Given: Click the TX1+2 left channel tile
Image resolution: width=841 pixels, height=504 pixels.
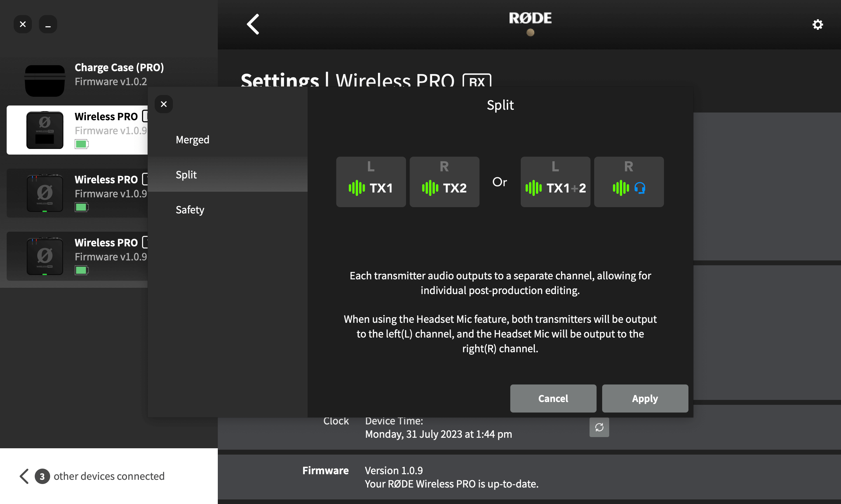Looking at the screenshot, I should click(555, 182).
